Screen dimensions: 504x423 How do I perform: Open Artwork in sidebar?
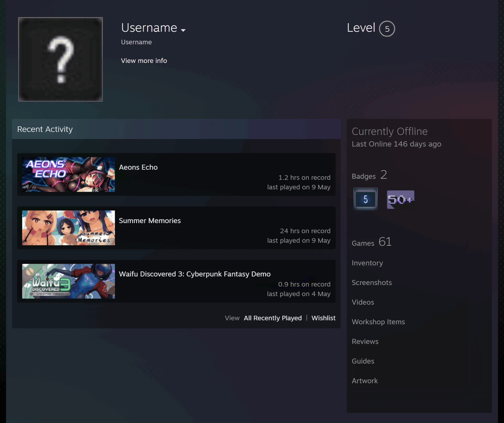pos(365,381)
